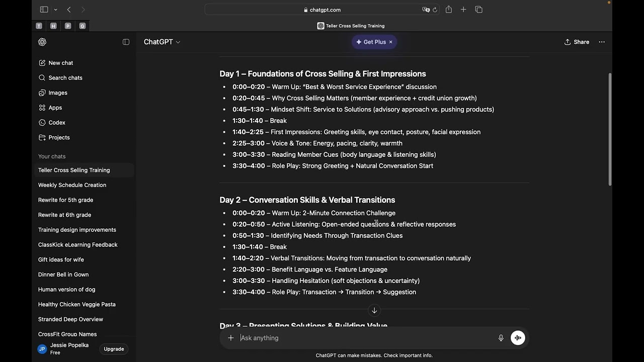The height and width of the screenshot is (362, 644).
Task: Collapse the Your chats section
Action: 52,156
